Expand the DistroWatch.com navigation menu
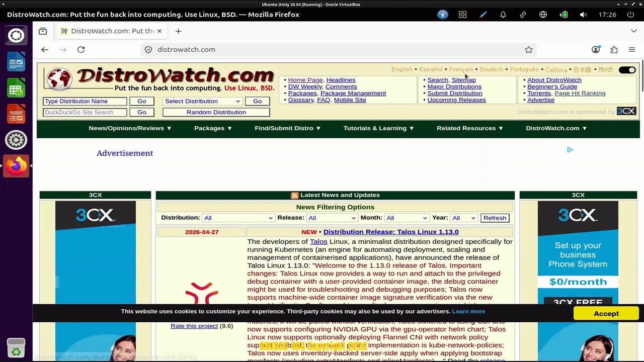644x362 pixels. [x=556, y=128]
